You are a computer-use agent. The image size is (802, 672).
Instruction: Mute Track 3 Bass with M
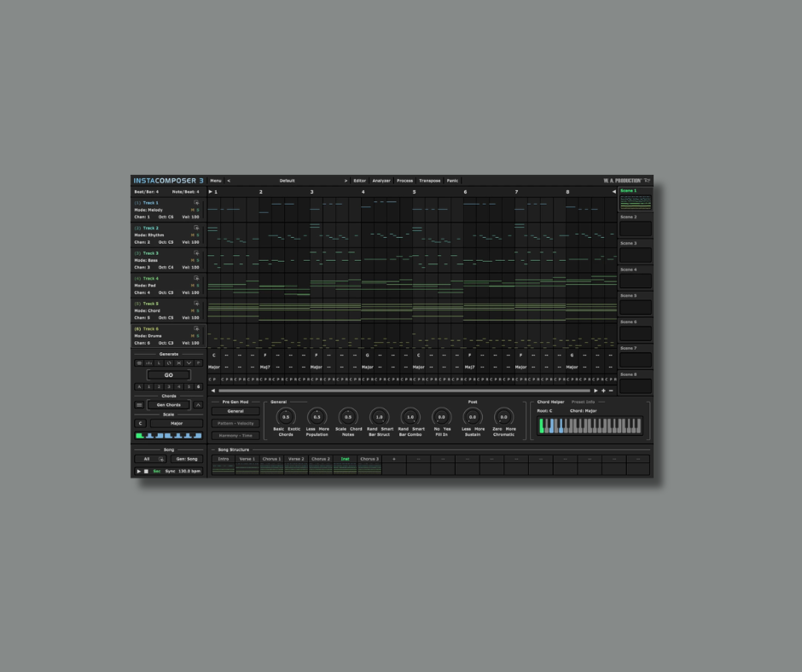193,260
